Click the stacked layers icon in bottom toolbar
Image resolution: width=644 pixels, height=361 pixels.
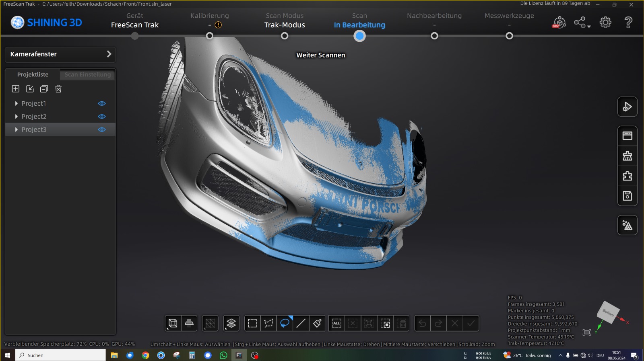[231, 323]
